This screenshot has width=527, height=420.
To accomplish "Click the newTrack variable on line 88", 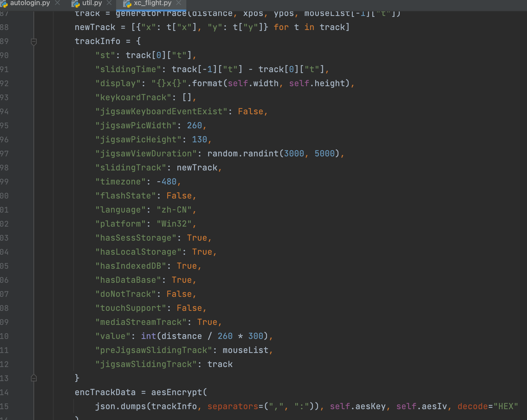I will click(x=95, y=27).
